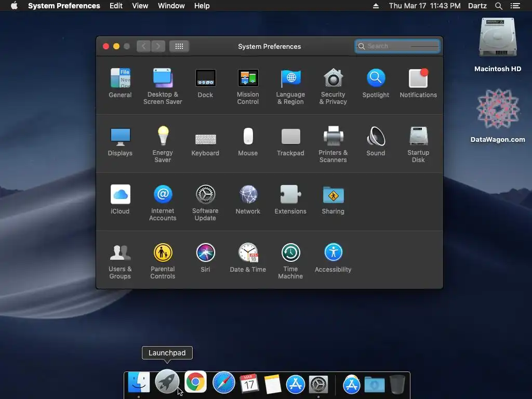Click the Search field in System Preferences
The height and width of the screenshot is (399, 532).
click(x=397, y=46)
